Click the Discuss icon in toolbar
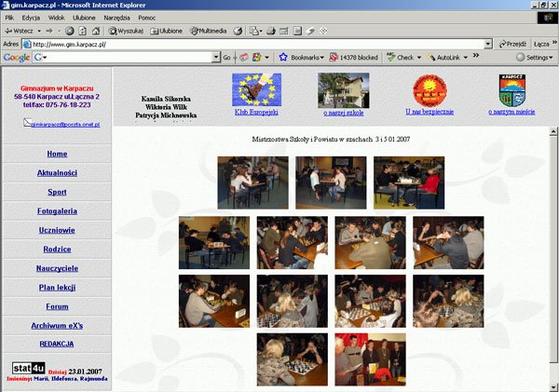The width and height of the screenshot is (559, 392). (x=297, y=31)
